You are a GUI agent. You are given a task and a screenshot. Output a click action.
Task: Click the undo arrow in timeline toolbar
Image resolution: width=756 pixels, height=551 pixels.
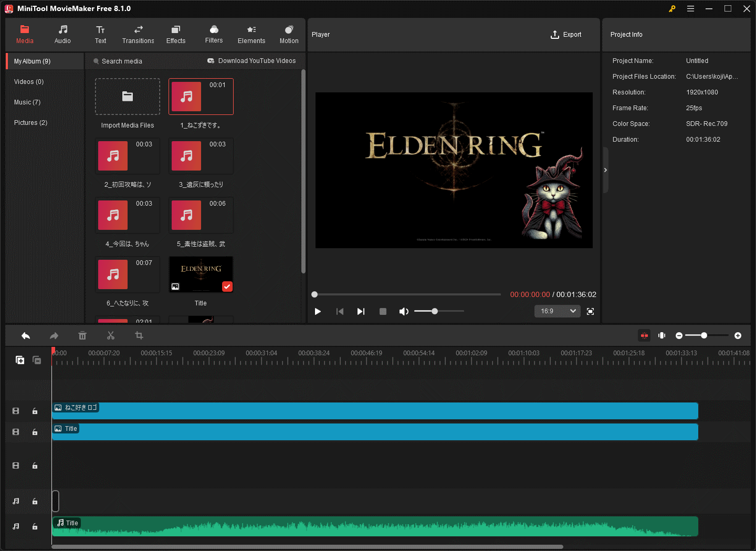tap(26, 336)
